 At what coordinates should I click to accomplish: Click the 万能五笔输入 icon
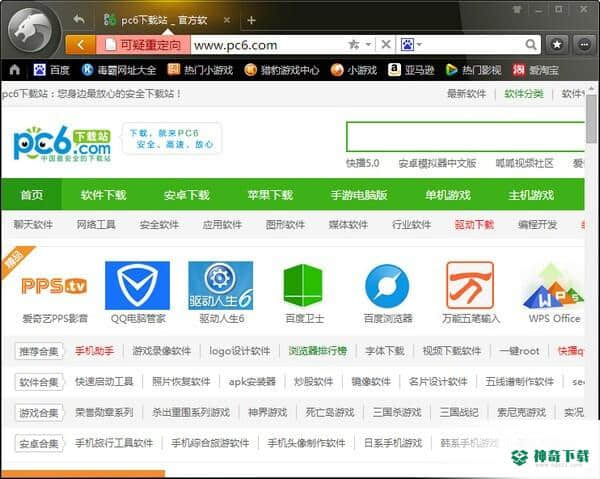coord(470,285)
